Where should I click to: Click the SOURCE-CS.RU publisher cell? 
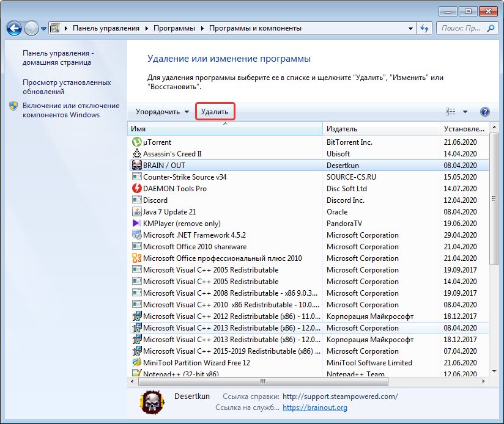click(x=351, y=177)
